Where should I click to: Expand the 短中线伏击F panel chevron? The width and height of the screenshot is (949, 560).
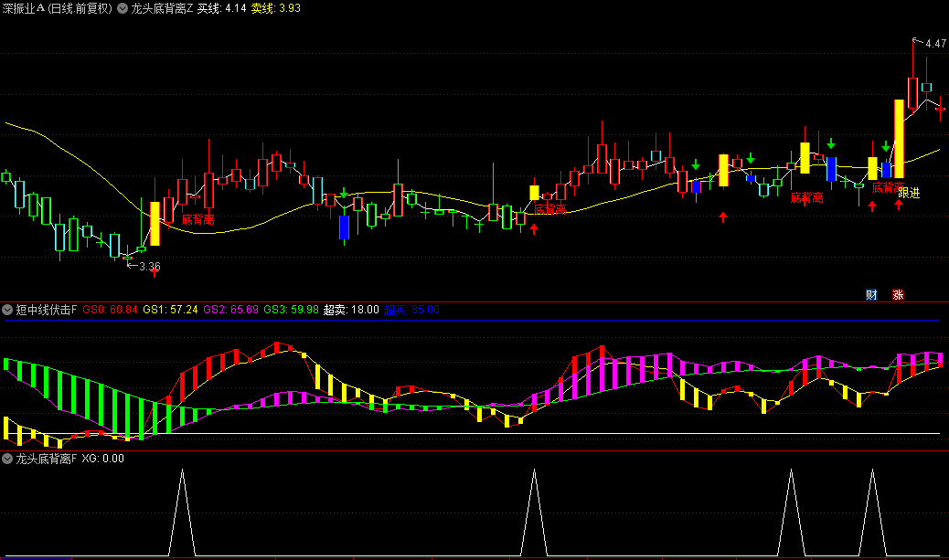[x=8, y=310]
